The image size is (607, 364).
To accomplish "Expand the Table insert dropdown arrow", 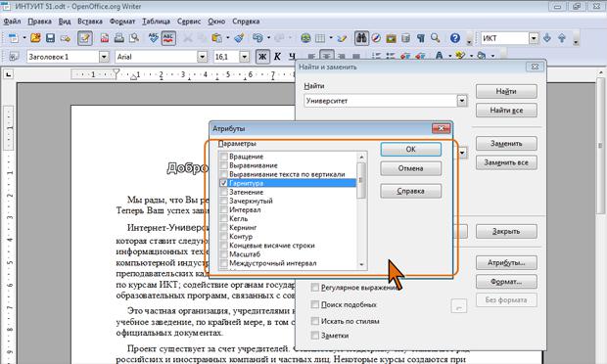I will (x=331, y=38).
